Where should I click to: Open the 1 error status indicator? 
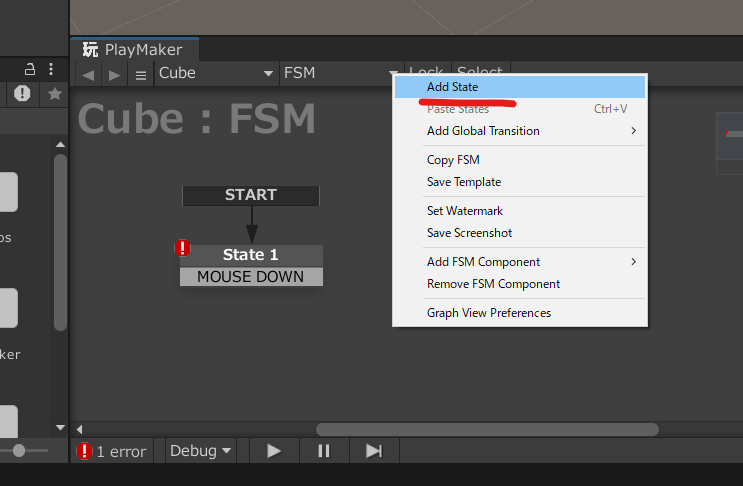pyautogui.click(x=112, y=451)
